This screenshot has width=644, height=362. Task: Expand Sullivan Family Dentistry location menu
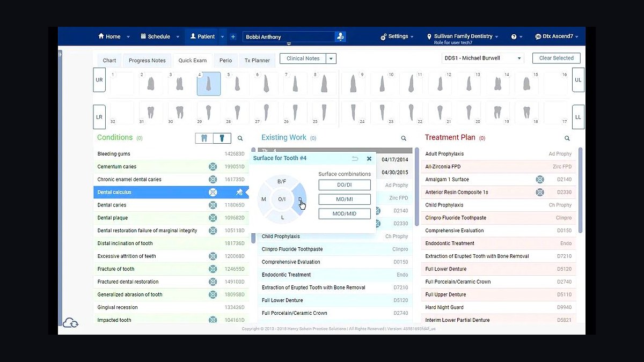(463, 36)
